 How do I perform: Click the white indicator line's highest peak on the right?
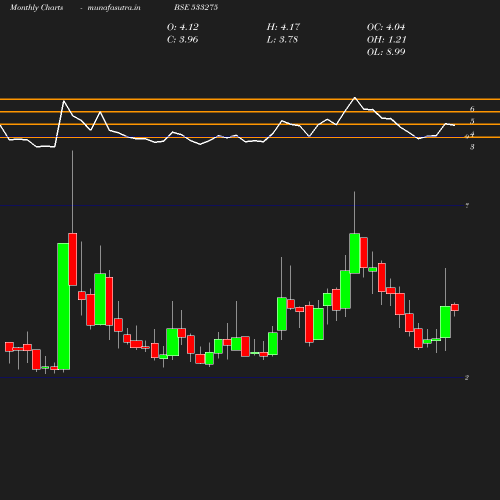(x=355, y=98)
